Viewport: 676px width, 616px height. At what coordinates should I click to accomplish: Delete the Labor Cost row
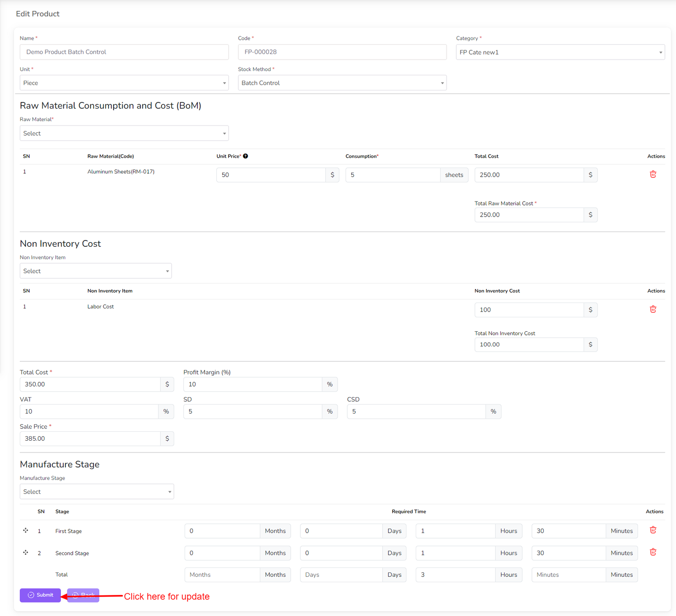(653, 309)
